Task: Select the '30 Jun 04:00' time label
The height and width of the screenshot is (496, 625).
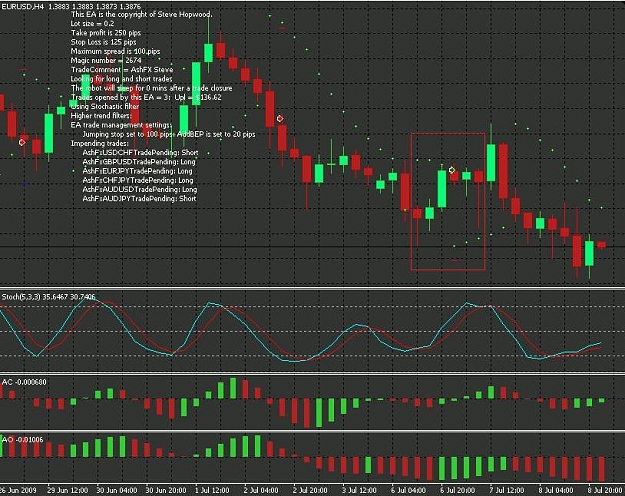Action: coord(116,490)
